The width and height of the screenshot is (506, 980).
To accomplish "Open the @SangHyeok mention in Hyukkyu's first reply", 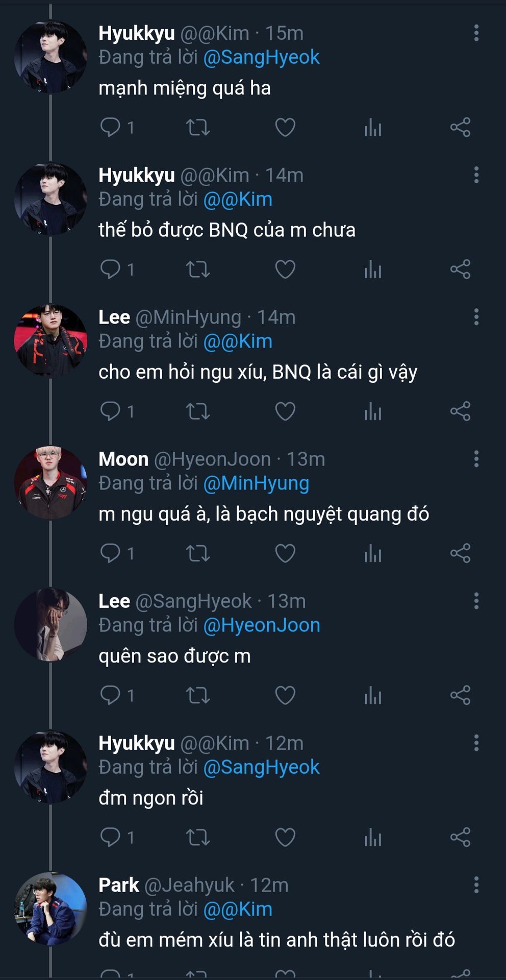I will [x=261, y=57].
